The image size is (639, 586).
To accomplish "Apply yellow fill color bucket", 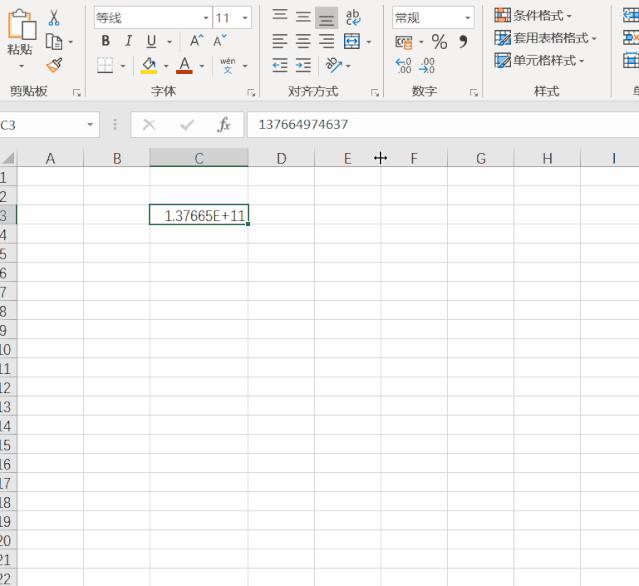I will click(x=149, y=65).
